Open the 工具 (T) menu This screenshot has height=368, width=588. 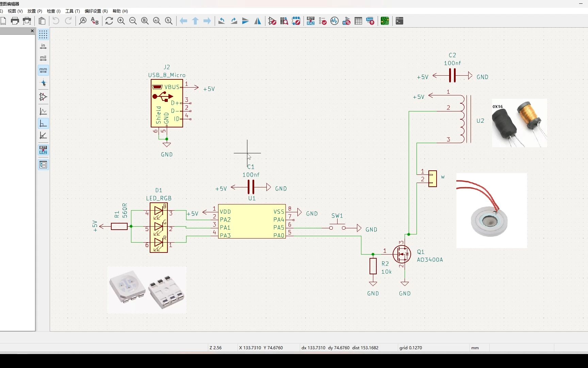pos(72,11)
